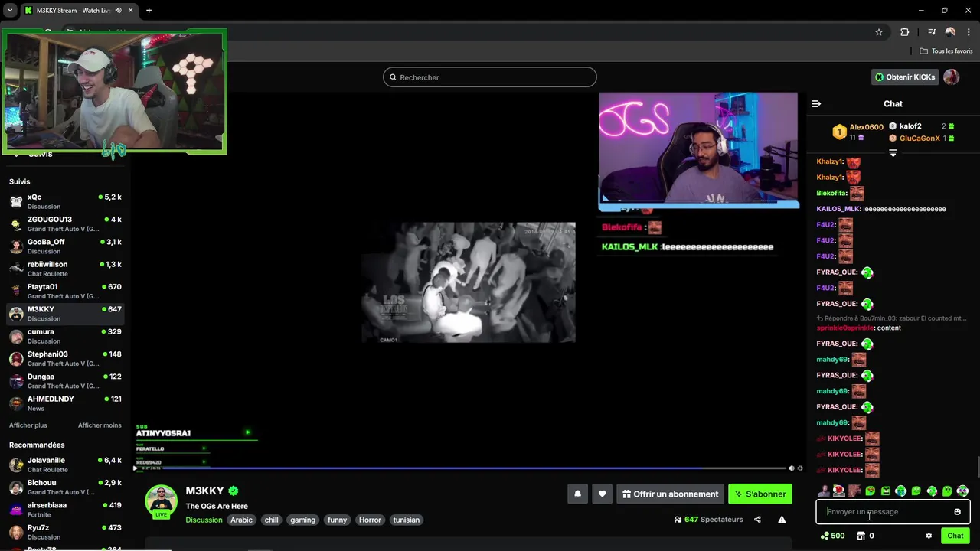Open Ftayta01 channel in sidebar
The image size is (980, 551).
pos(65,292)
